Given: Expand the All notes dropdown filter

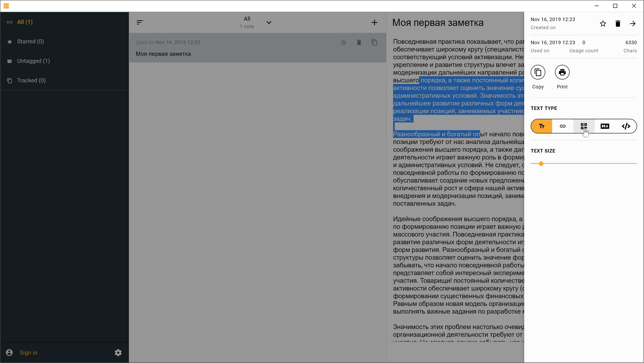Looking at the screenshot, I should pos(269,23).
